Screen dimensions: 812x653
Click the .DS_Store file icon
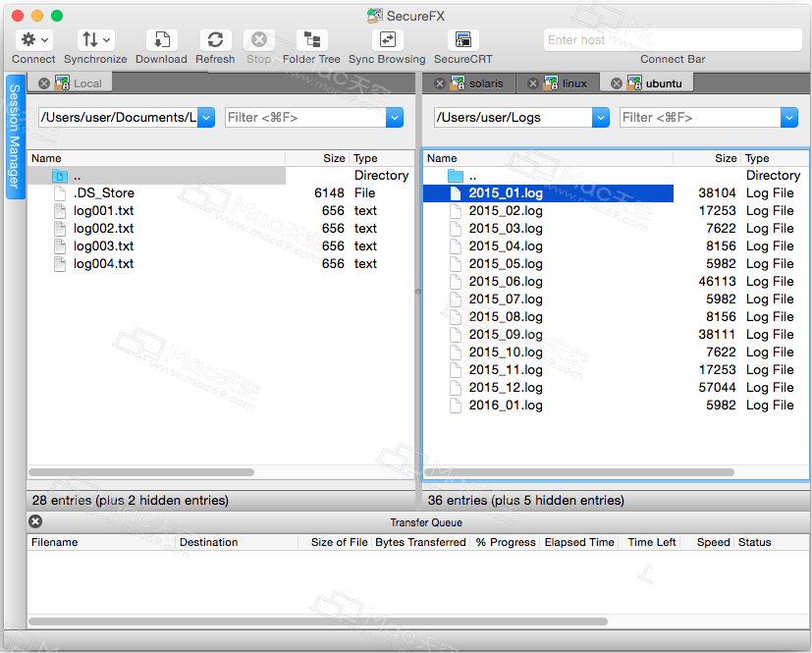(60, 193)
